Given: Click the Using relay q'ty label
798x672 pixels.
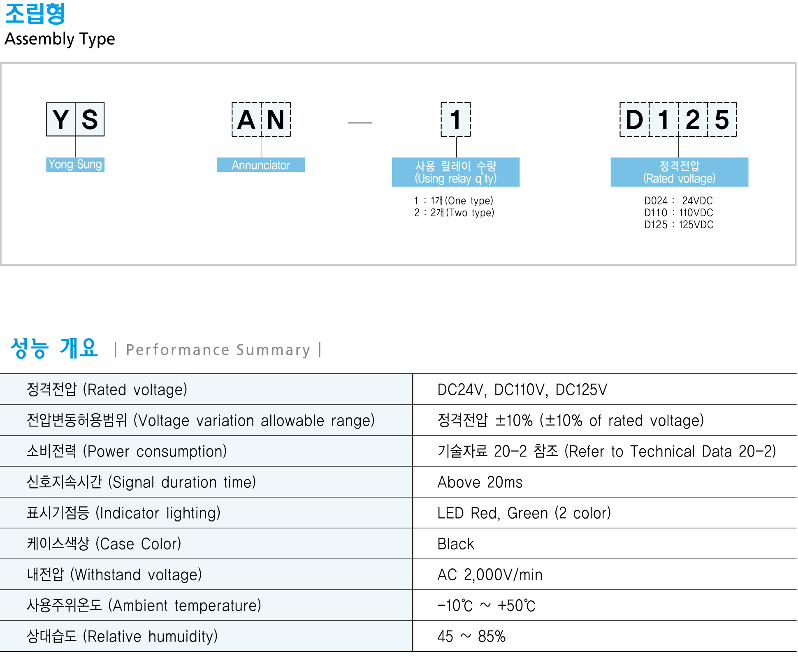Looking at the screenshot, I should click(455, 172).
